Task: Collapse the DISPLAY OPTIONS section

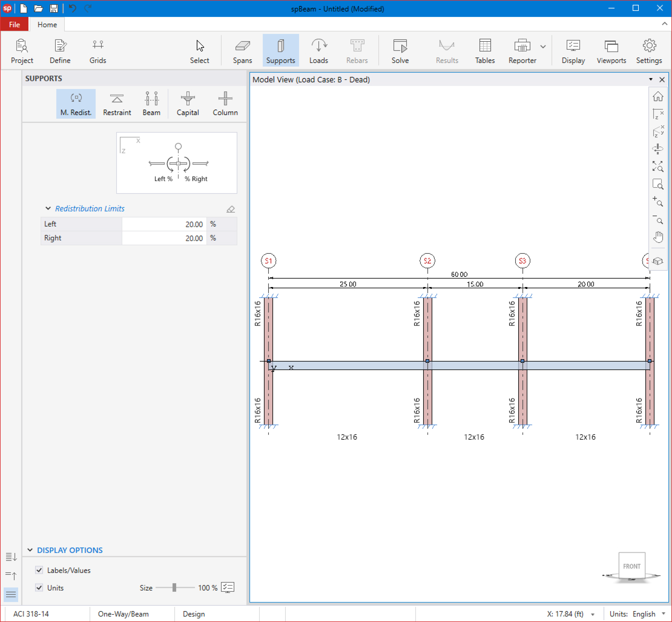Action: pyautogui.click(x=30, y=550)
